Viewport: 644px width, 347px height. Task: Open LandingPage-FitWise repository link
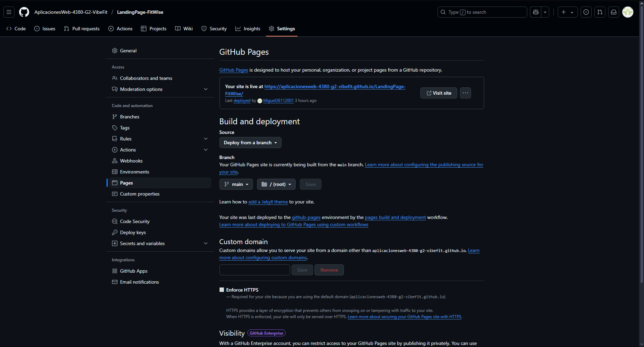click(140, 12)
